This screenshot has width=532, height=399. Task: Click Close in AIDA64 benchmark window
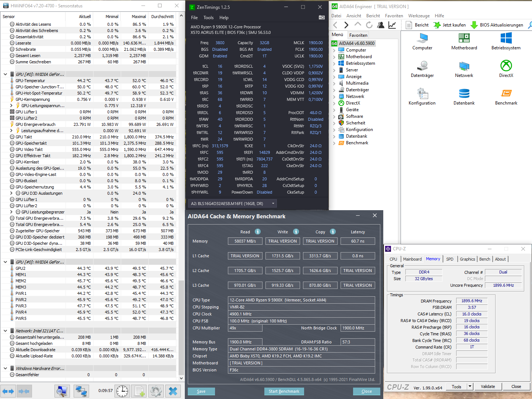366,391
